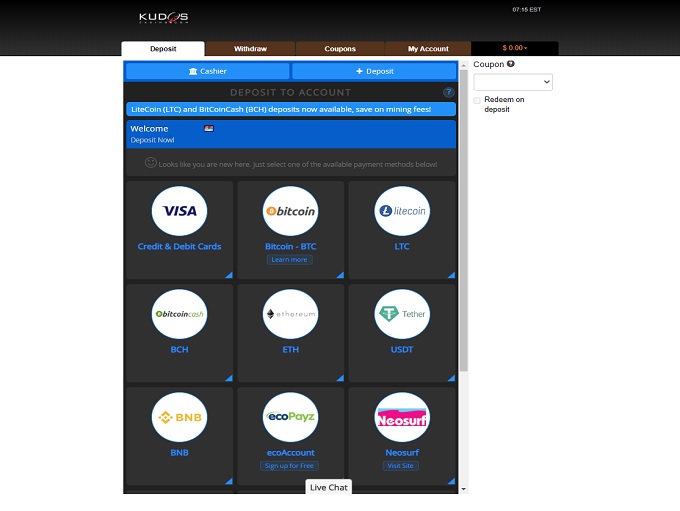Open the deposit help question mark icon
The height and width of the screenshot is (511, 680).
448,92
